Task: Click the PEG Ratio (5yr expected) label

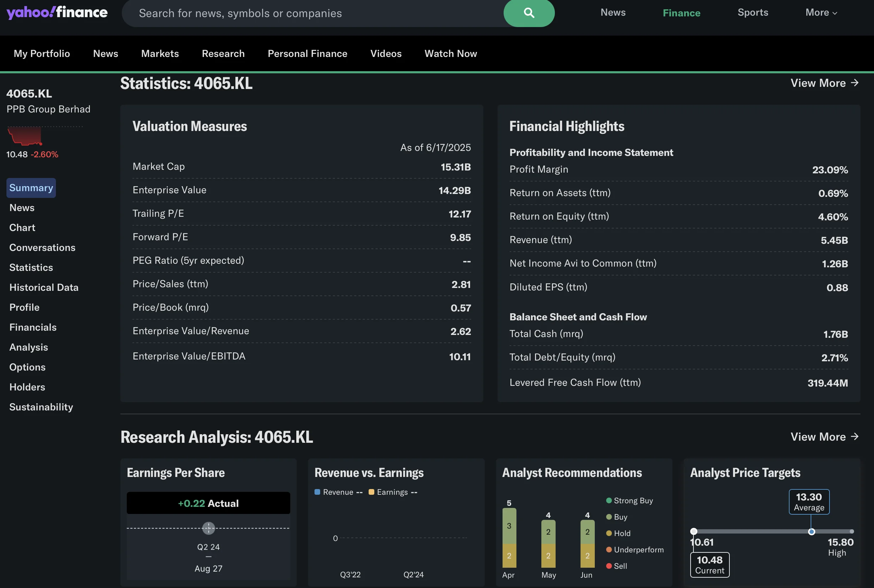Action: coord(188,260)
